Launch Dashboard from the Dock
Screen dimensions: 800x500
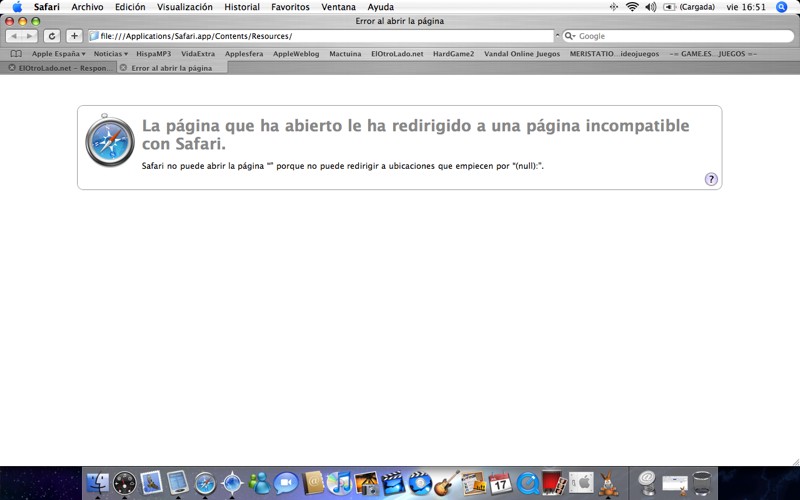(124, 483)
